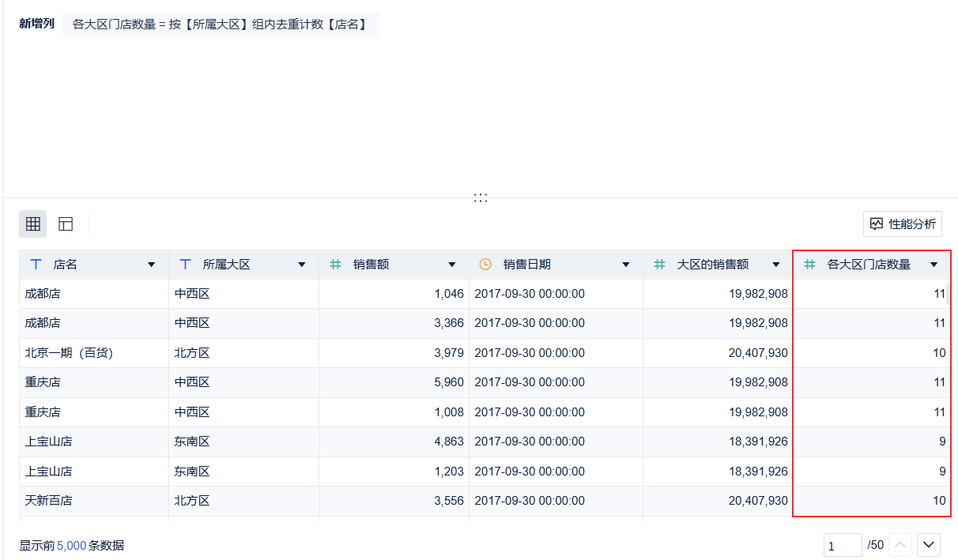Click the text type icon of 所属大区 column
The image size is (958, 560).
[185, 265]
